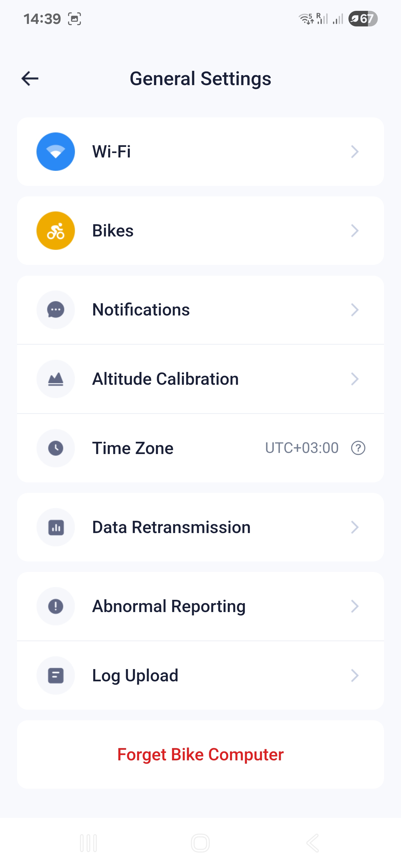
Task: Tap the Notifications speech bubble icon
Action: click(56, 310)
